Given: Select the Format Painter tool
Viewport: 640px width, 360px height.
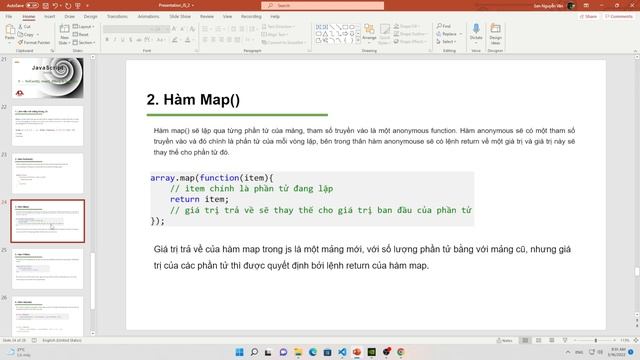Looking at the screenshot, I should pos(33,42).
